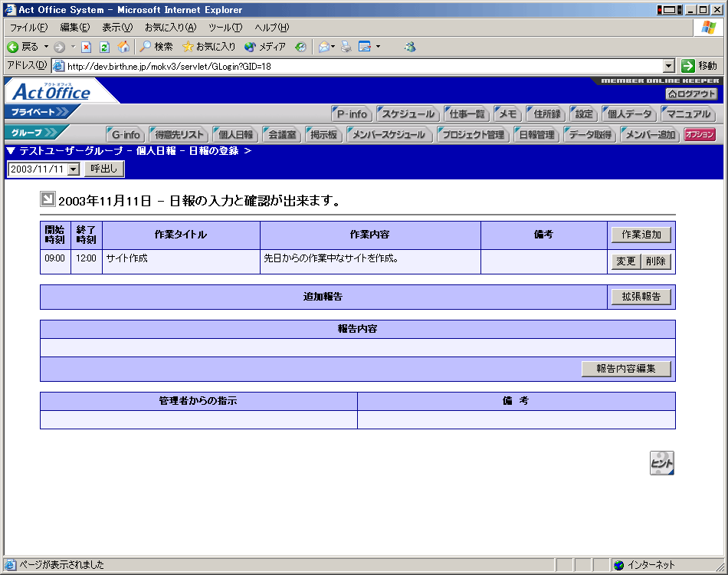
Task: Click the print icon in toolbar
Action: (346, 47)
